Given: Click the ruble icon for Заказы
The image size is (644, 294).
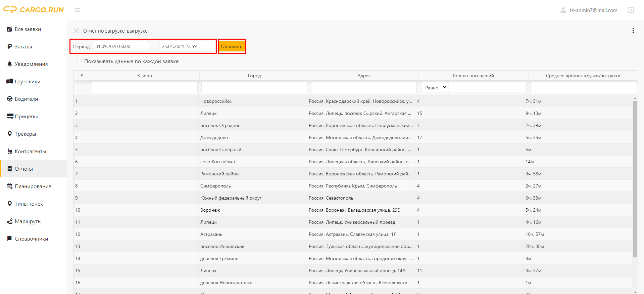Looking at the screenshot, I should click(10, 46).
